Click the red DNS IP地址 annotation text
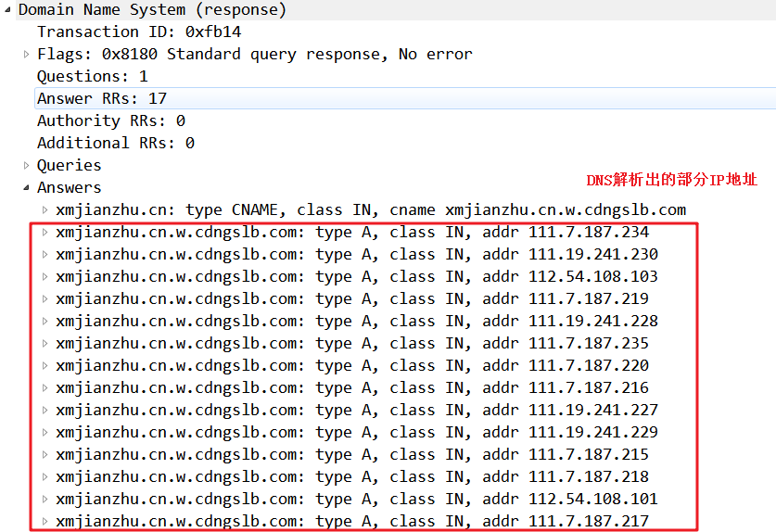 (x=671, y=180)
